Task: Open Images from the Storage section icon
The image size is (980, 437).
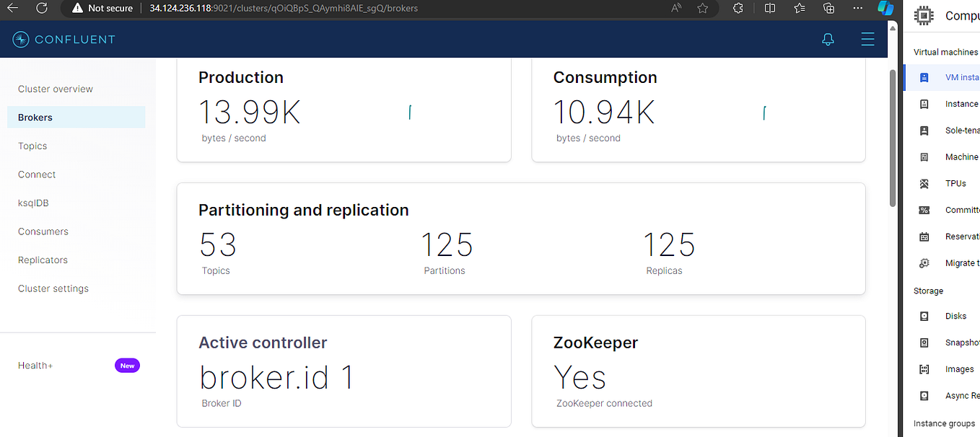Action: click(924, 368)
